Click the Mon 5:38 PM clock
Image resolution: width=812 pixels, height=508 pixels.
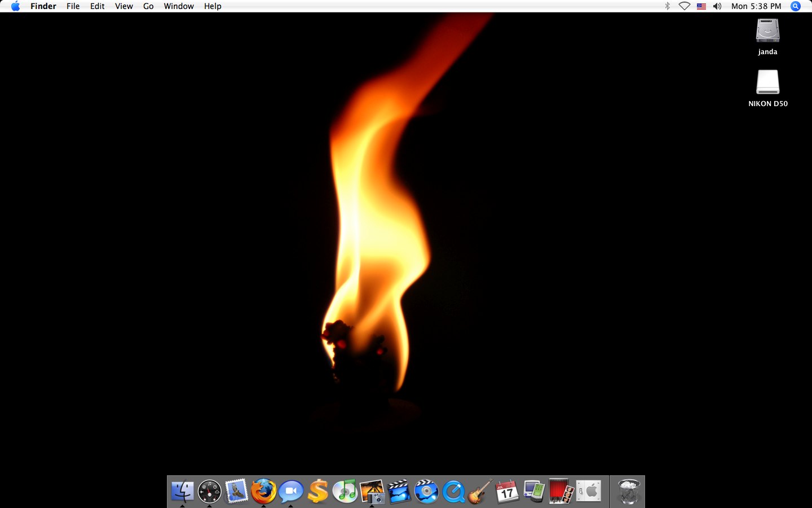[756, 6]
